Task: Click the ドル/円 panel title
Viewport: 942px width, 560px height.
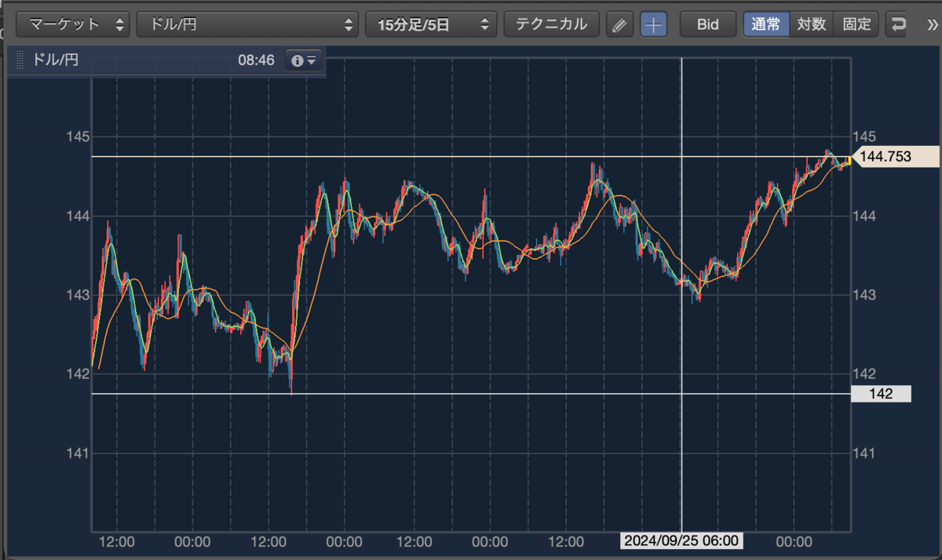Action: (55, 60)
